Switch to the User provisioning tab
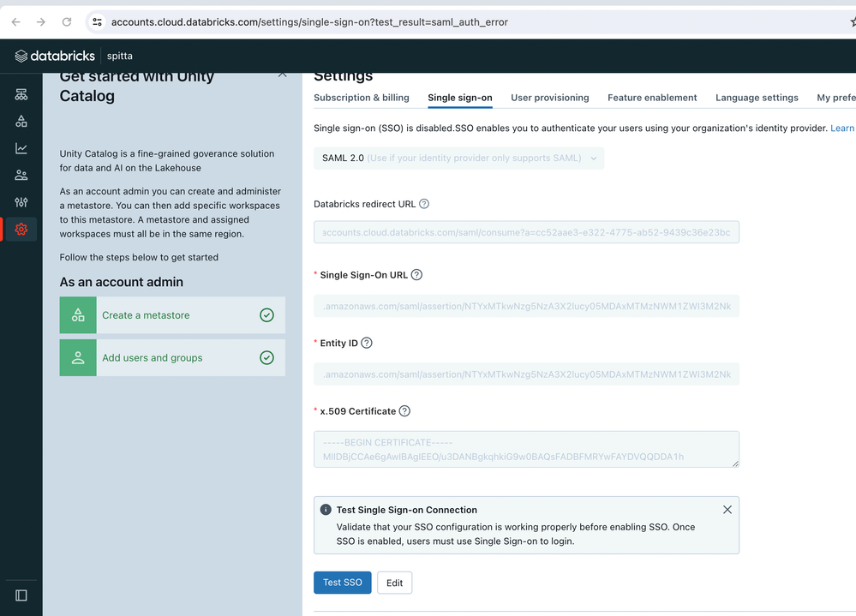This screenshot has height=616, width=856. pyautogui.click(x=549, y=98)
